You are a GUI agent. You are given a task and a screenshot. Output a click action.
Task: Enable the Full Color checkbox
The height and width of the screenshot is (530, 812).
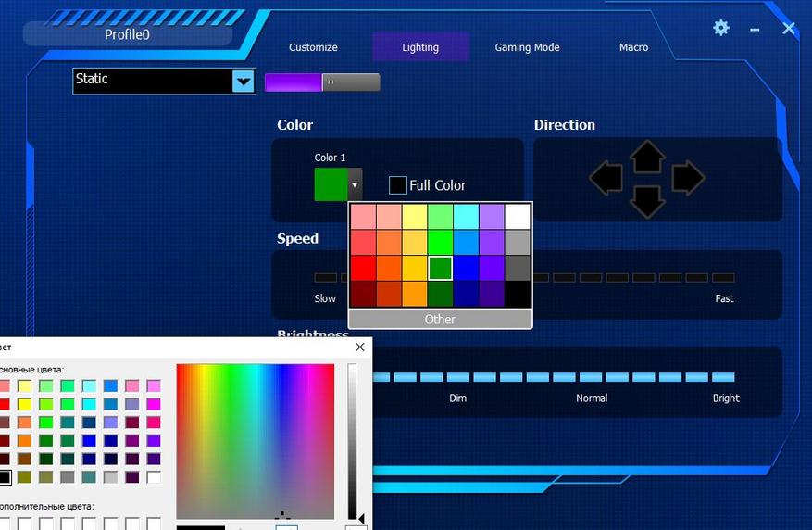[398, 185]
